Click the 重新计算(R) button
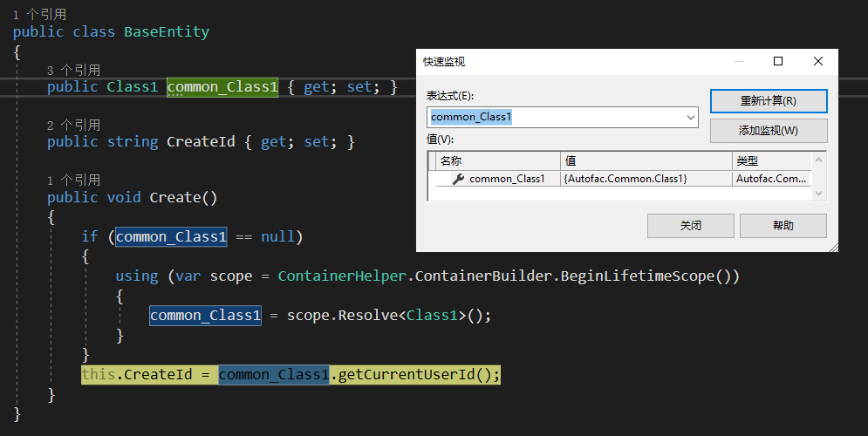This screenshot has height=436, width=868. click(768, 101)
